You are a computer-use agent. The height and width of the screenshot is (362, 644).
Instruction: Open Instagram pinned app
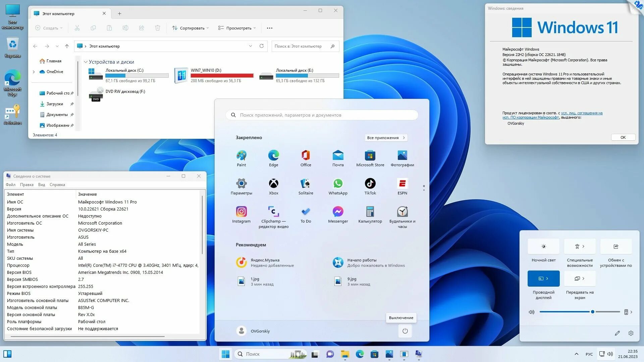241,212
